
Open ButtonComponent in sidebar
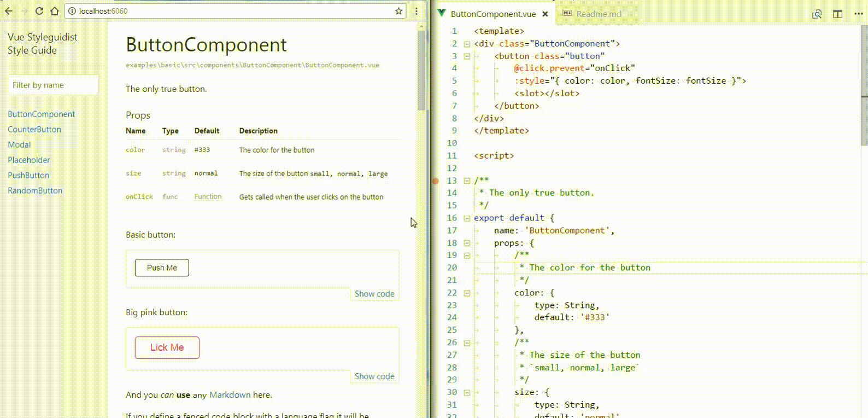(x=41, y=114)
